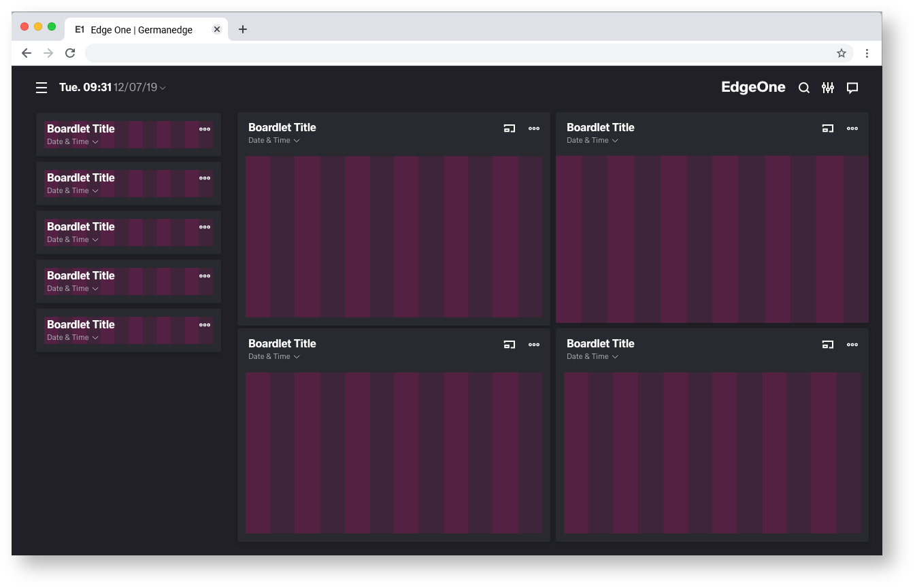Image resolution: width=915 pixels, height=588 pixels.
Task: Open a new browser tab
Action: point(243,29)
